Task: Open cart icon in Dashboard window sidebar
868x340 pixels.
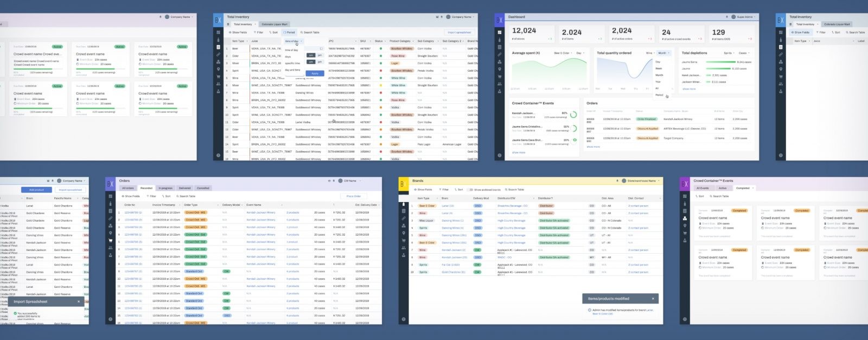Action: [x=500, y=77]
